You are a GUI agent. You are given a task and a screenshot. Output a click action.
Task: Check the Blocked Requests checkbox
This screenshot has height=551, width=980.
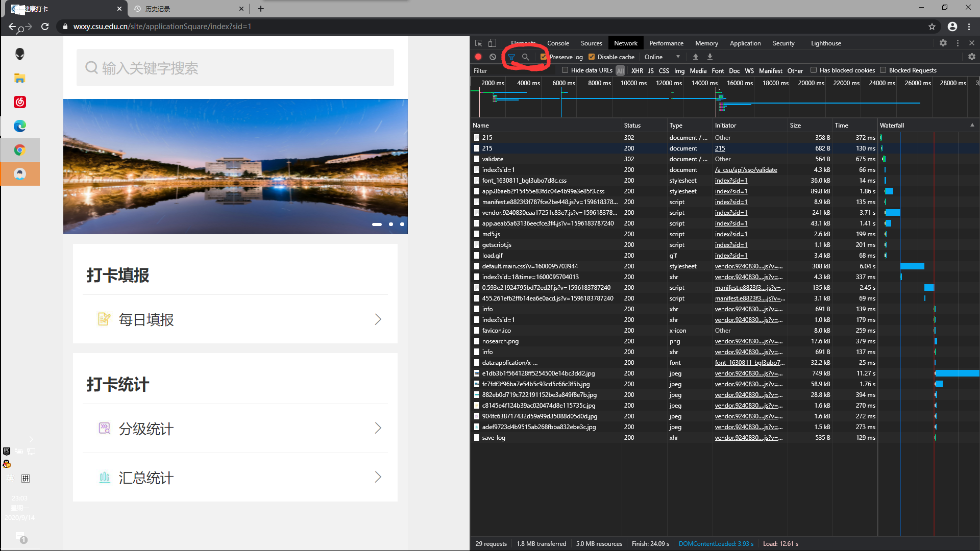tap(883, 70)
